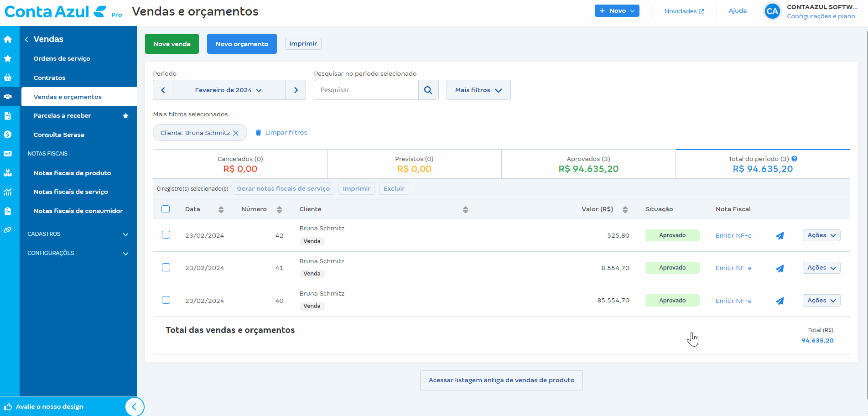Click the search magnifier icon
Image resolution: width=868 pixels, height=416 pixels.
(x=428, y=90)
